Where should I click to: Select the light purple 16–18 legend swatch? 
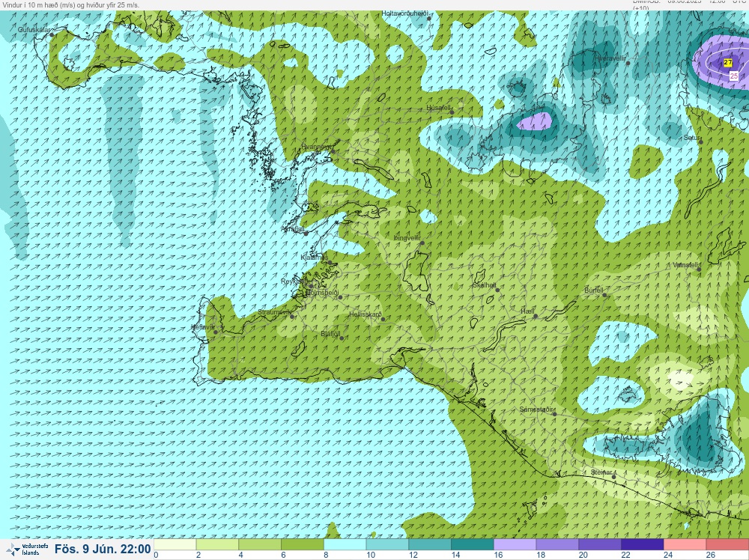point(515,545)
